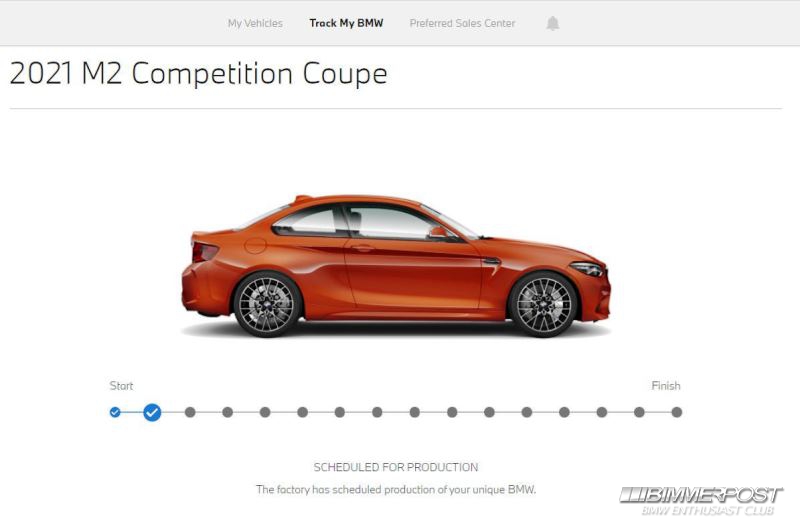
Task: Click the eighth progress dot
Action: (x=377, y=412)
